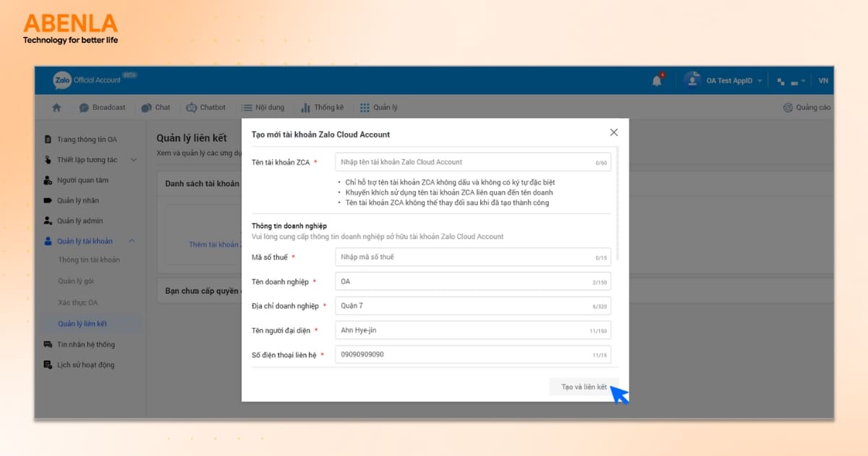
Task: Open Lịch sử hoạt động in sidebar
Action: pyautogui.click(x=85, y=365)
